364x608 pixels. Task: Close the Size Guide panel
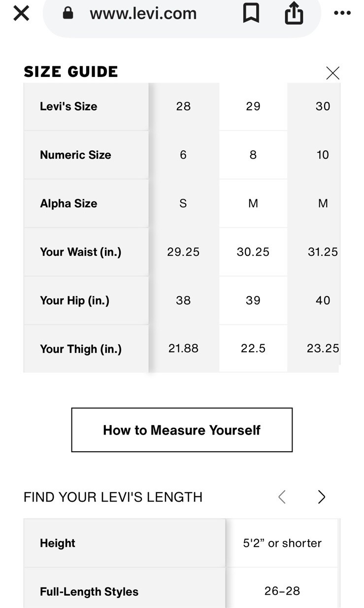333,73
